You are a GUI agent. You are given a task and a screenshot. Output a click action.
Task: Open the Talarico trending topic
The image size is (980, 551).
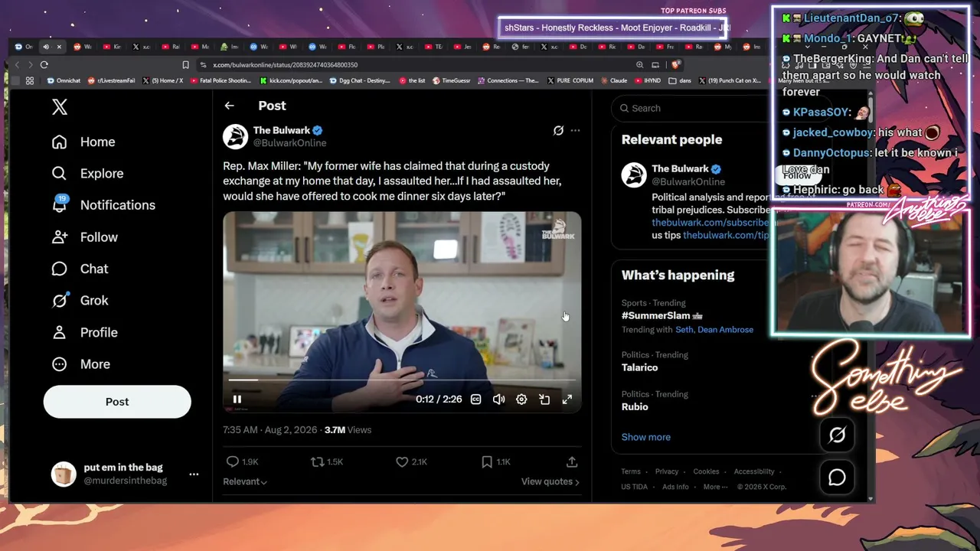(x=639, y=367)
